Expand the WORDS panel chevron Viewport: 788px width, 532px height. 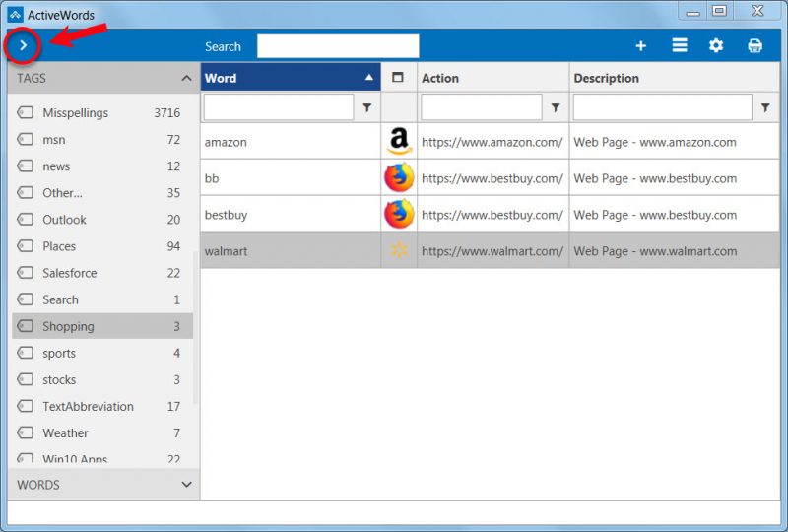186,485
